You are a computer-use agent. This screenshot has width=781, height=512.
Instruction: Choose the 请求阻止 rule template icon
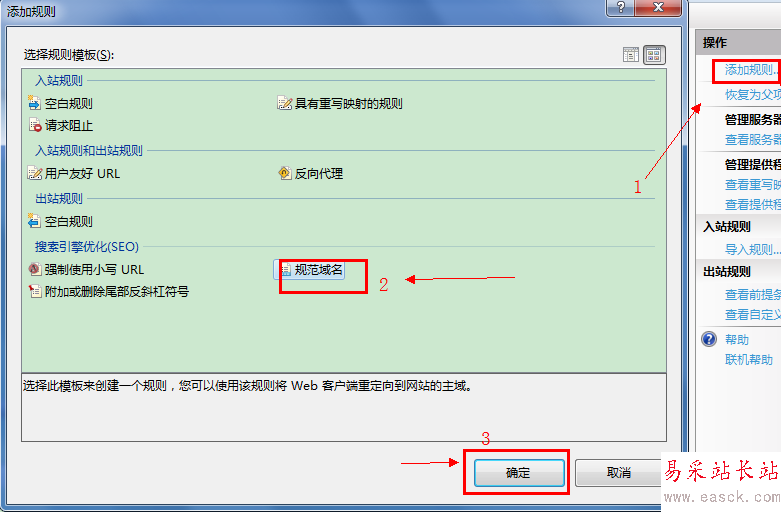pos(34,125)
